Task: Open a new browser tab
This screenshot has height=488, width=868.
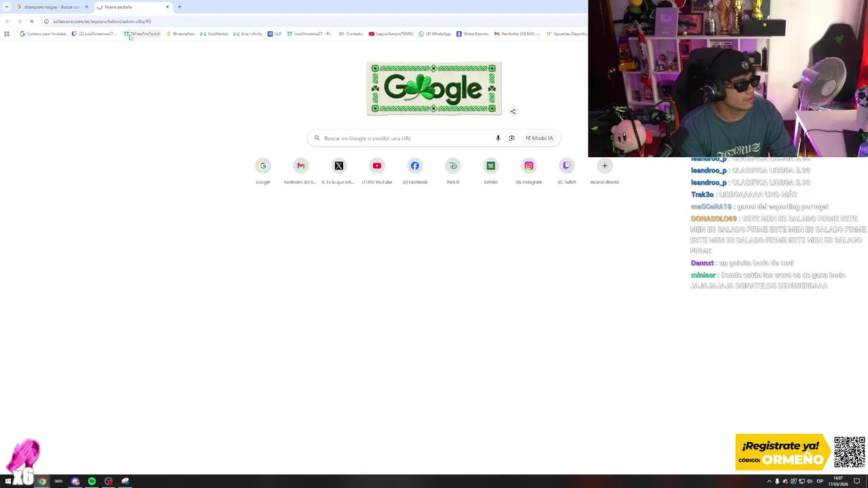Action: [180, 7]
